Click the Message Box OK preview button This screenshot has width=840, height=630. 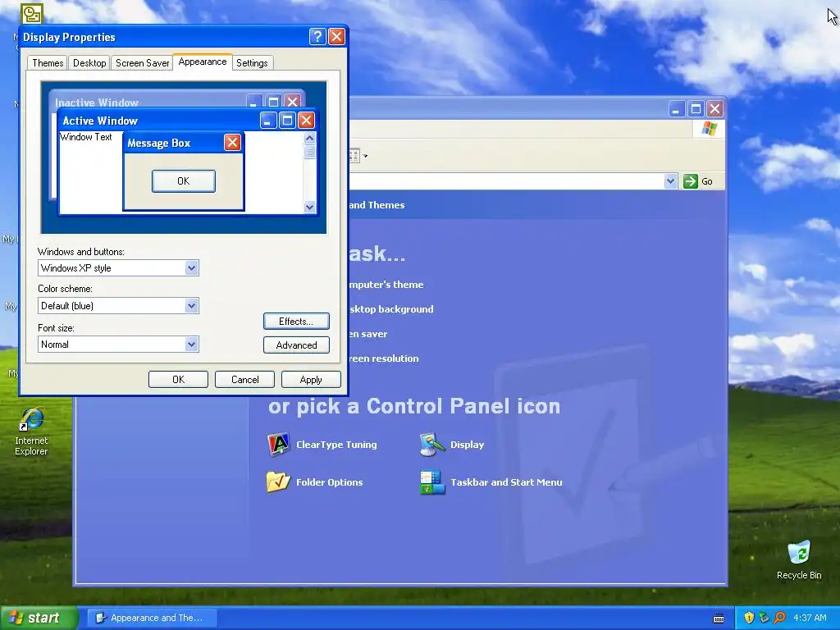click(x=183, y=181)
